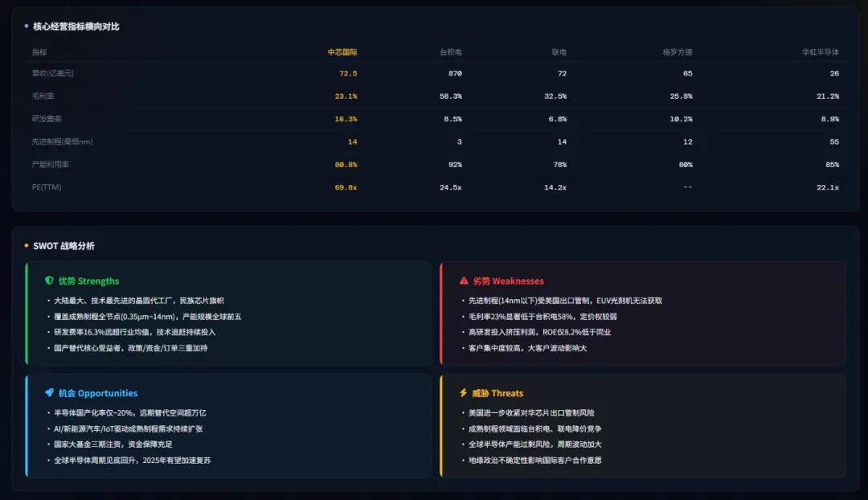Select the 美国进一步收紧对华芯片出口管制风险 bullet
This screenshot has height=500, width=868.
(x=531, y=413)
